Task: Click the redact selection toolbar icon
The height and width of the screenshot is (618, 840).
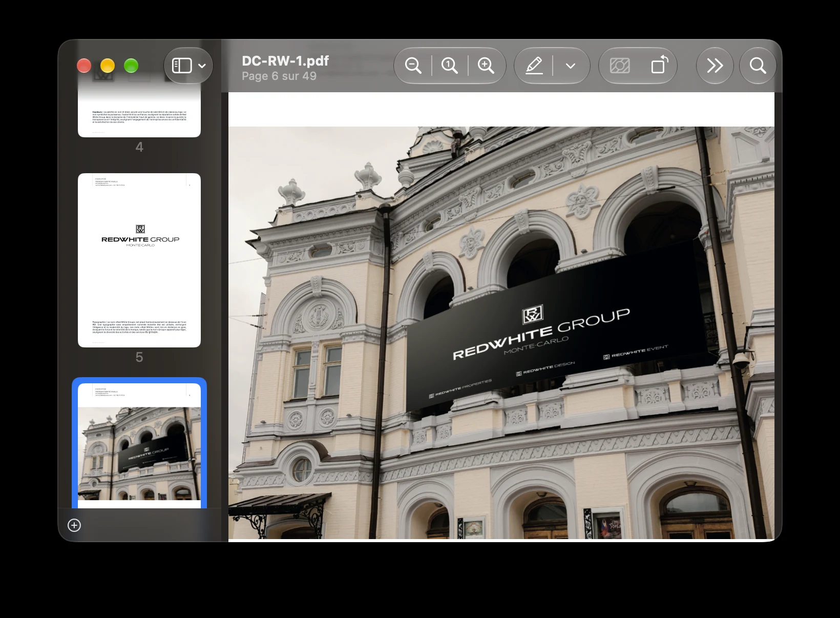Action: click(620, 66)
